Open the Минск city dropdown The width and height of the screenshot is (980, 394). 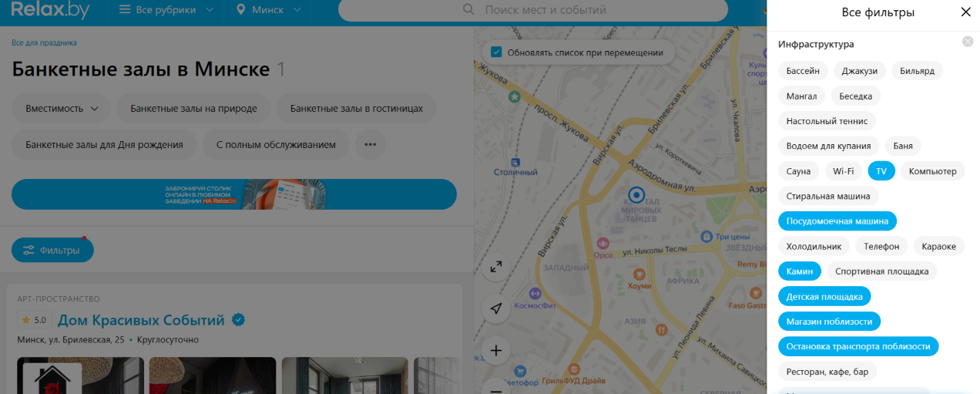point(267,10)
